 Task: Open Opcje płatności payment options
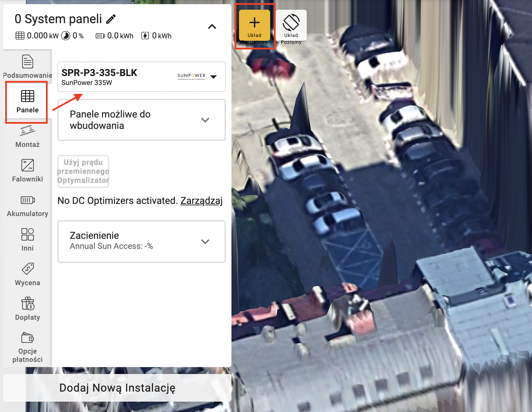[28, 347]
